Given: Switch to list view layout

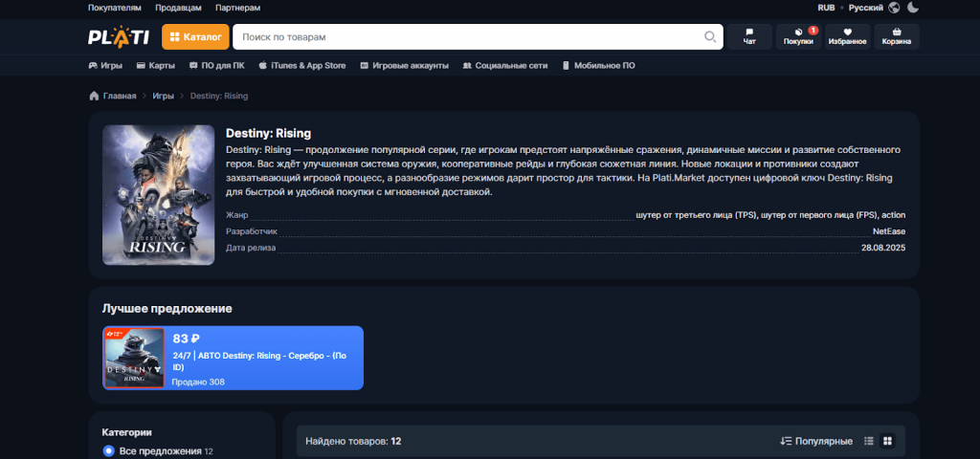Looking at the screenshot, I should (869, 441).
